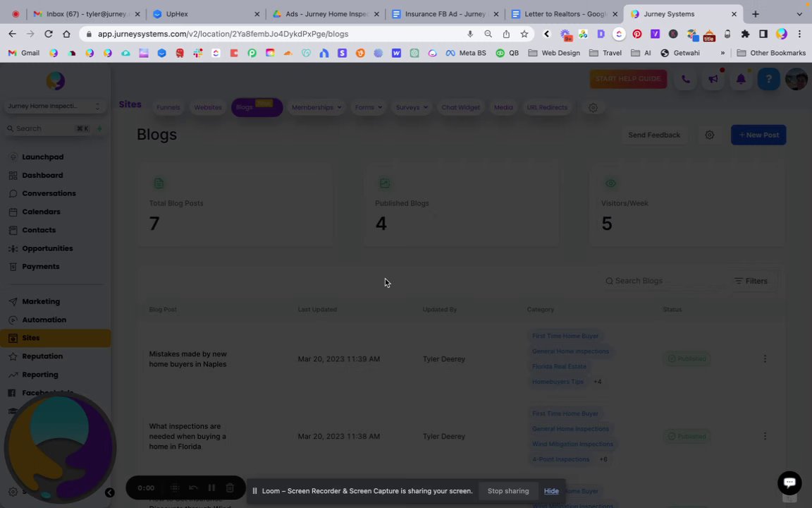Restart Loom recording with the undo icon

coord(193,488)
